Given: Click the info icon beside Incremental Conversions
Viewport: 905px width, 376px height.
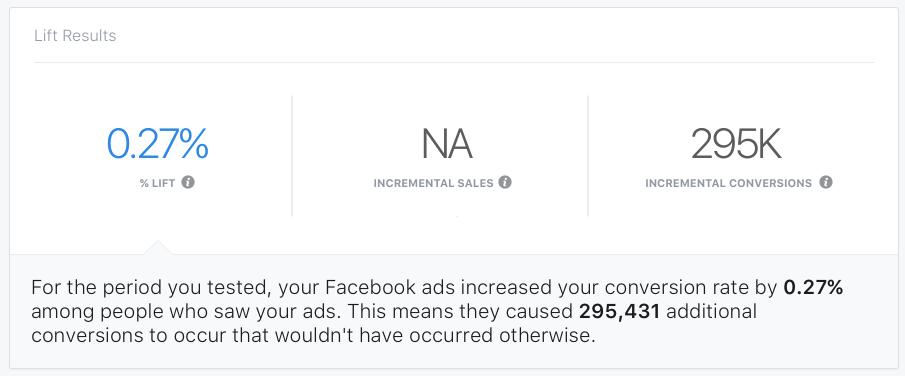Looking at the screenshot, I should click(x=826, y=183).
